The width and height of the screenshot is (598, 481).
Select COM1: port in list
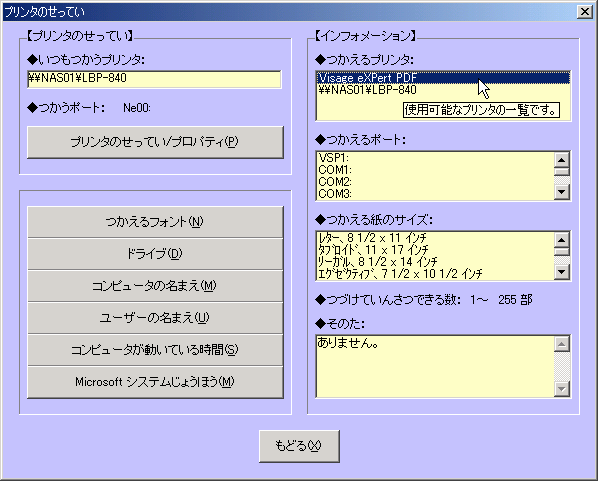[435, 170]
